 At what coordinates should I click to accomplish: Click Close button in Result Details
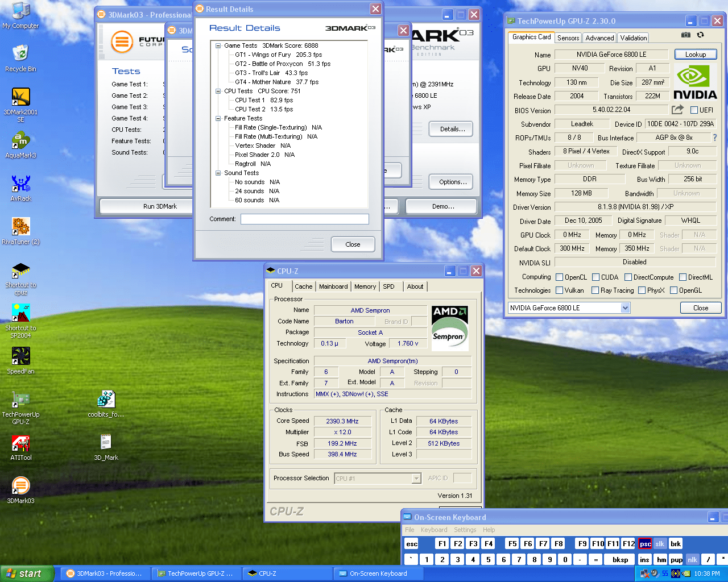click(353, 244)
